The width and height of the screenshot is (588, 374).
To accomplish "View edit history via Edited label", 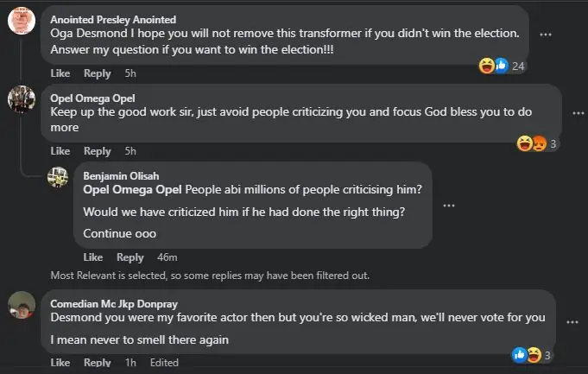I will tap(164, 363).
